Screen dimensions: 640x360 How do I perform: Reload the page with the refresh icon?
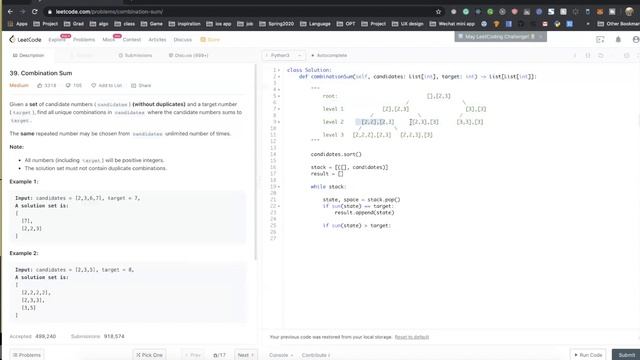pyautogui.click(x=35, y=12)
